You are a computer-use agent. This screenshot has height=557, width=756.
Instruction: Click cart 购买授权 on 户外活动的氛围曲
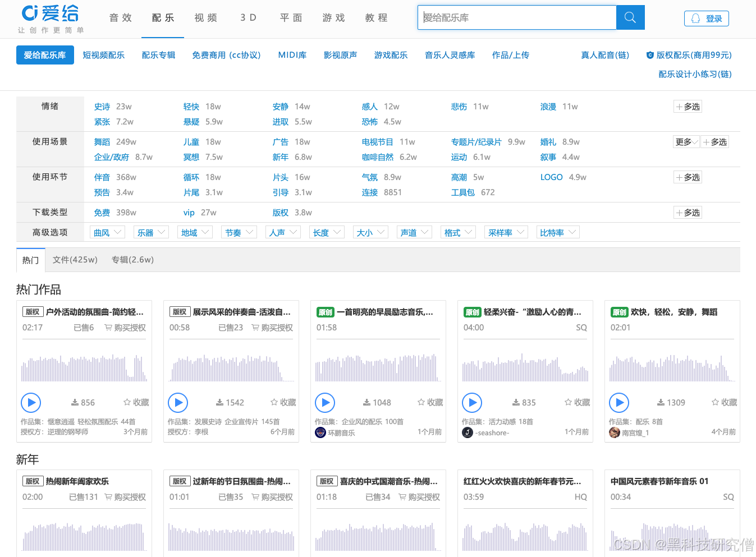125,328
